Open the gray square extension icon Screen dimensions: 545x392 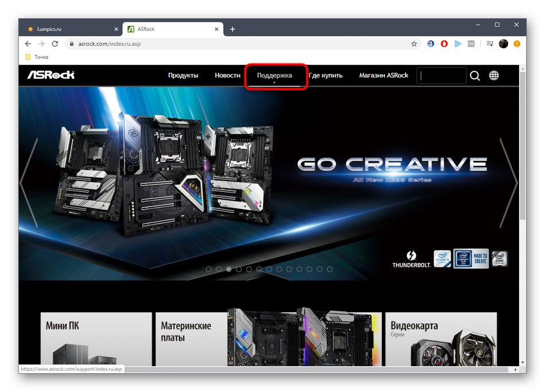[471, 44]
